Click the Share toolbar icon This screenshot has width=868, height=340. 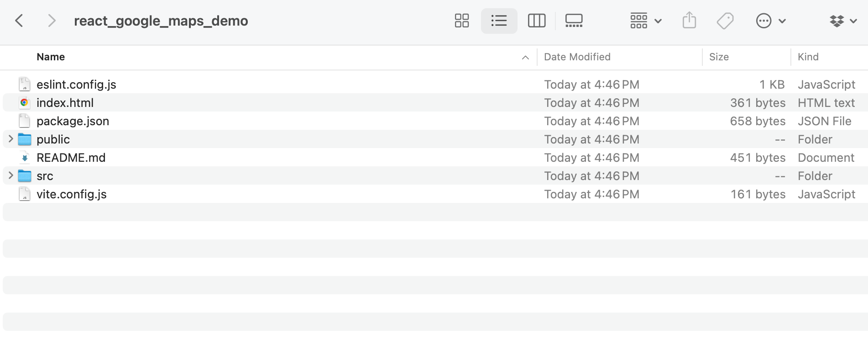(689, 21)
